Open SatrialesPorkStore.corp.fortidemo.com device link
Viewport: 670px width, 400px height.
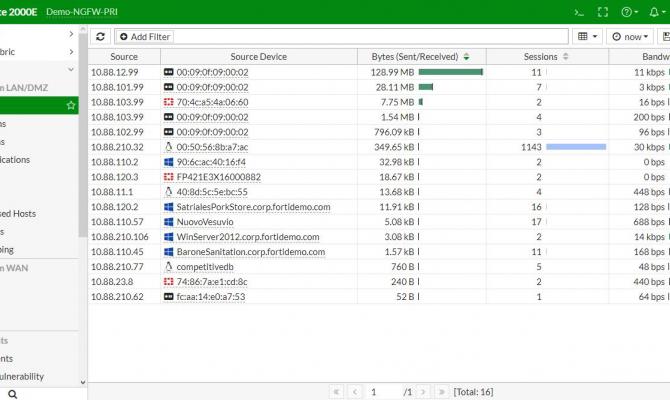(x=253, y=207)
